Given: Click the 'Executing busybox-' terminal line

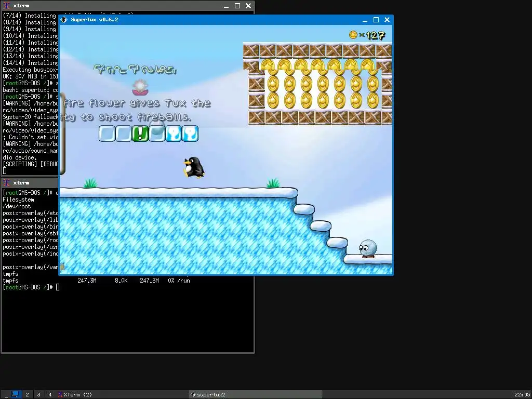Looking at the screenshot, I should tap(31, 70).
